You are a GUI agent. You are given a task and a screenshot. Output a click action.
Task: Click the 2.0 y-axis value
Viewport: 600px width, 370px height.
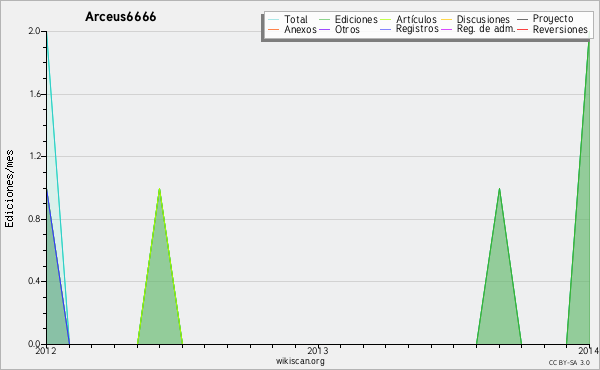click(x=34, y=31)
